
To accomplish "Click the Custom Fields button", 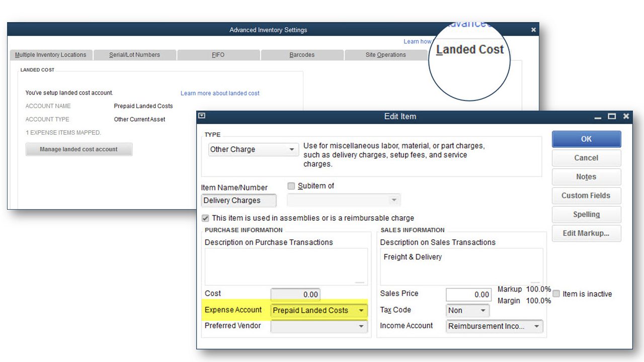I will click(586, 196).
